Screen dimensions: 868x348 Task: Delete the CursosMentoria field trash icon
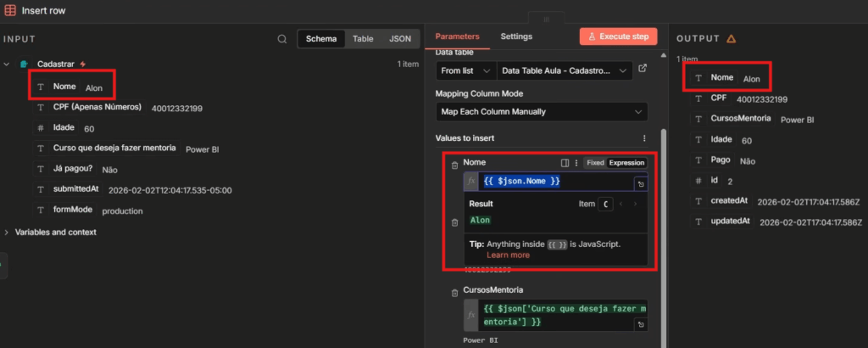454,293
